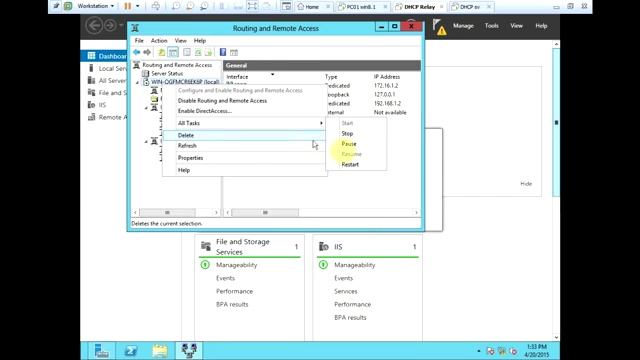Image resolution: width=640 pixels, height=360 pixels.
Task: Switch to the Home tab in VMware
Action: tap(312, 7)
